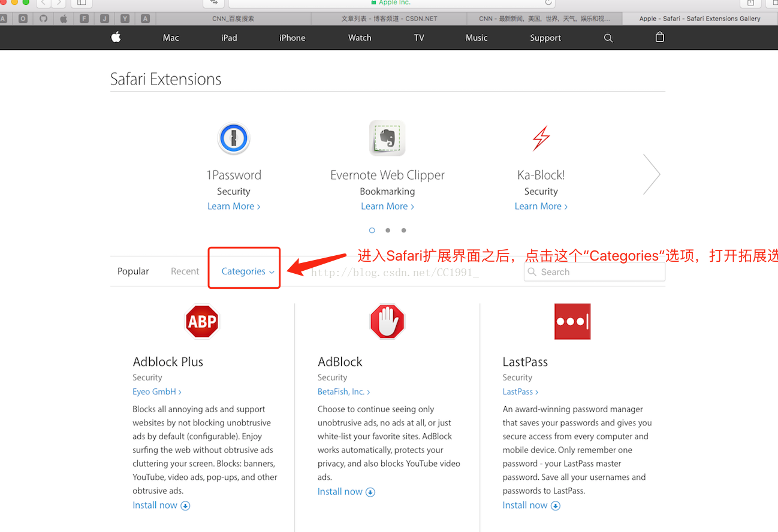Open the Eyeo GmbH developer link
Viewport: 778px width, 532px height.
coord(157,392)
